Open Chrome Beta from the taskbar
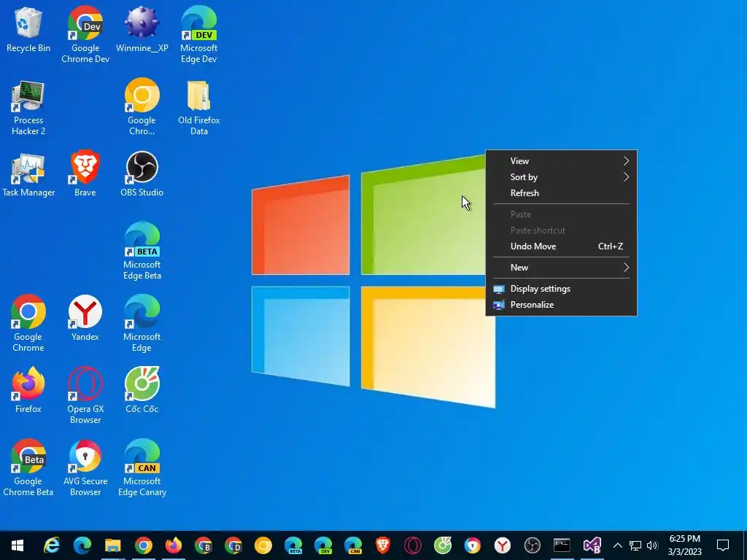 pyautogui.click(x=204, y=545)
